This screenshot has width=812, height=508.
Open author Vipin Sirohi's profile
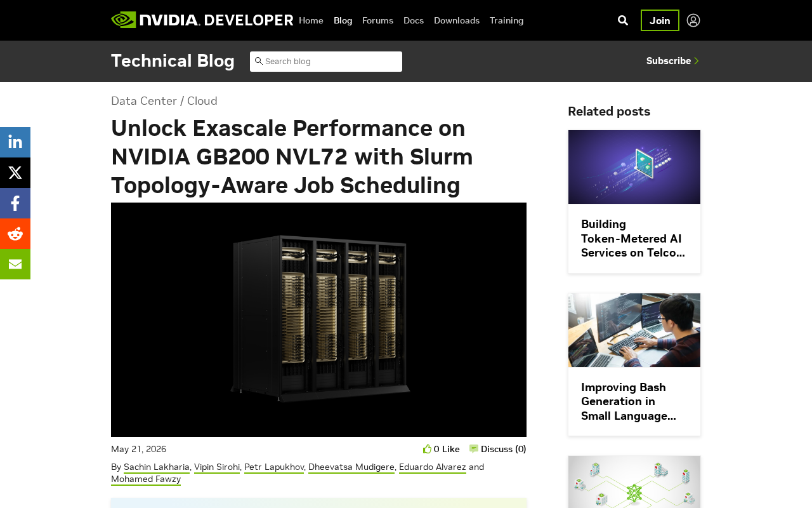[217, 467]
